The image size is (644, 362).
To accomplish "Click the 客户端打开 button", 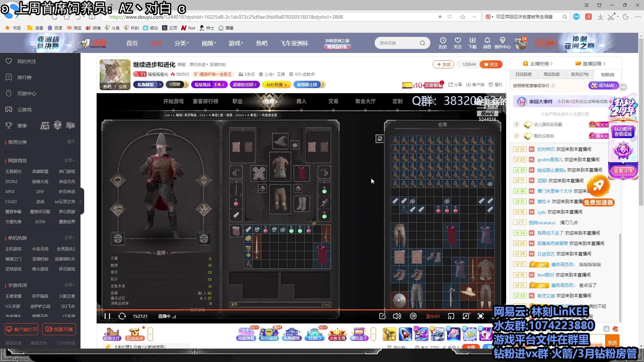I will tap(22, 329).
